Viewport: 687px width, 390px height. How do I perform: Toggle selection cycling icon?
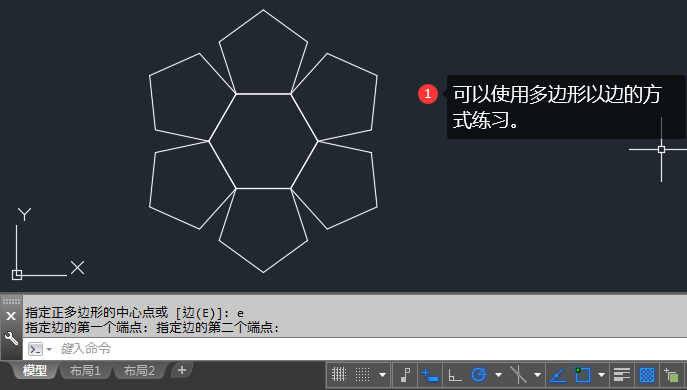click(x=671, y=376)
